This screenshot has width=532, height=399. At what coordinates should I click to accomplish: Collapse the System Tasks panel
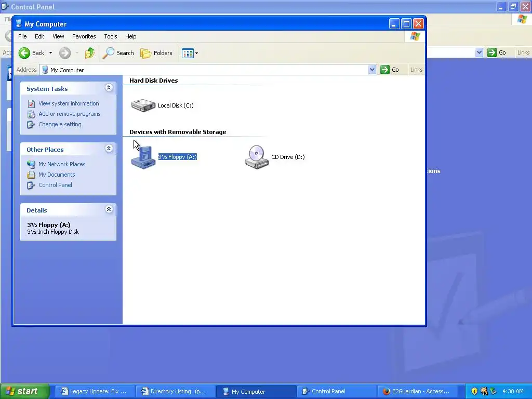point(109,88)
